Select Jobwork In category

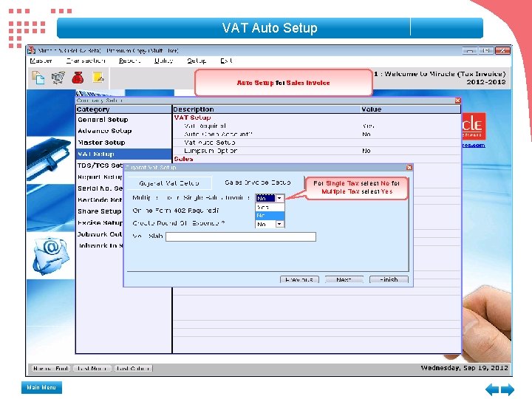click(100, 245)
